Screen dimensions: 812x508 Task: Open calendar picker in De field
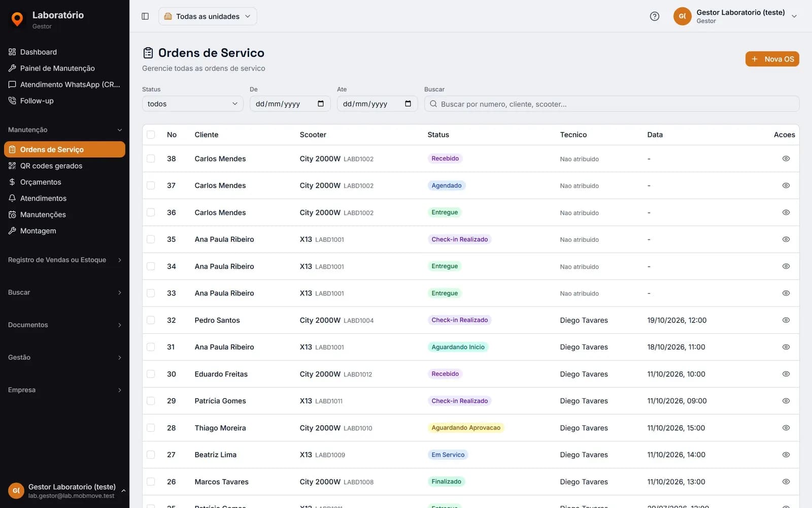tap(321, 104)
